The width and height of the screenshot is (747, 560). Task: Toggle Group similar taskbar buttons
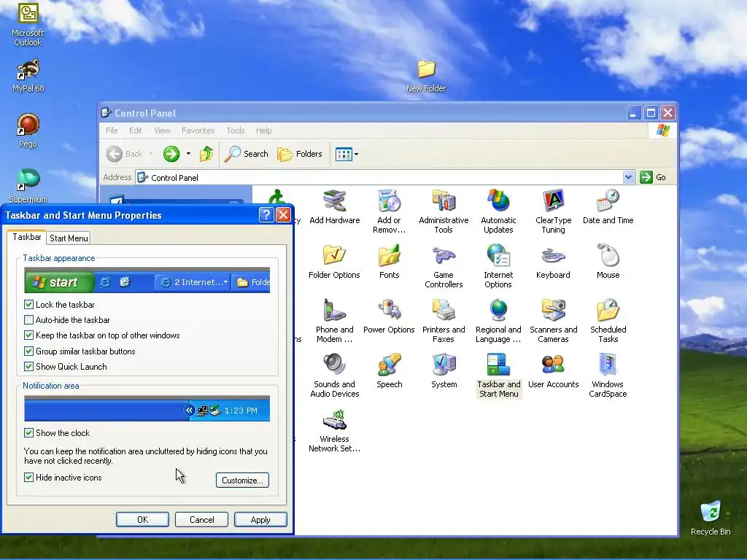pos(28,351)
